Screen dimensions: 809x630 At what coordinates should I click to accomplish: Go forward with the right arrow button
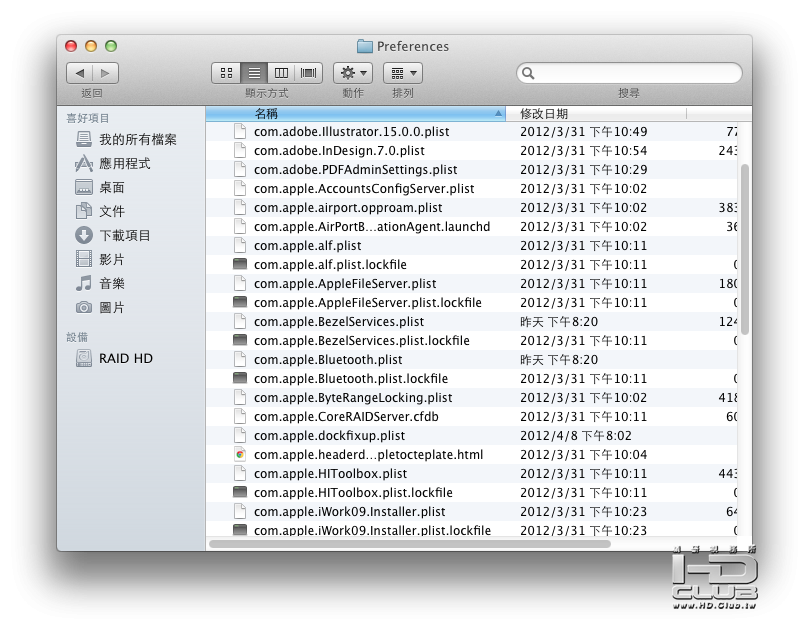coord(106,73)
